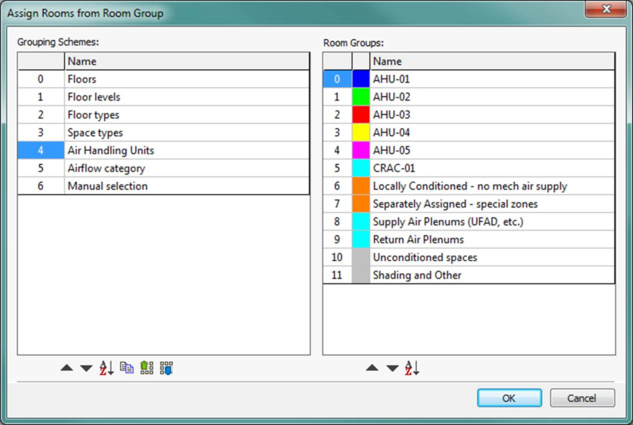Viewport: 633px width, 425px height.
Task: Select Return Air Plenums room group
Action: (490, 240)
